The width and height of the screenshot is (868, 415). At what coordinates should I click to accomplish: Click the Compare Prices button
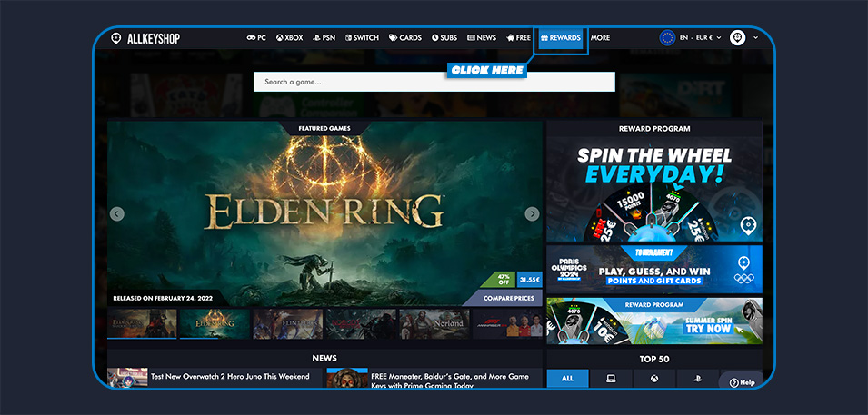507,298
